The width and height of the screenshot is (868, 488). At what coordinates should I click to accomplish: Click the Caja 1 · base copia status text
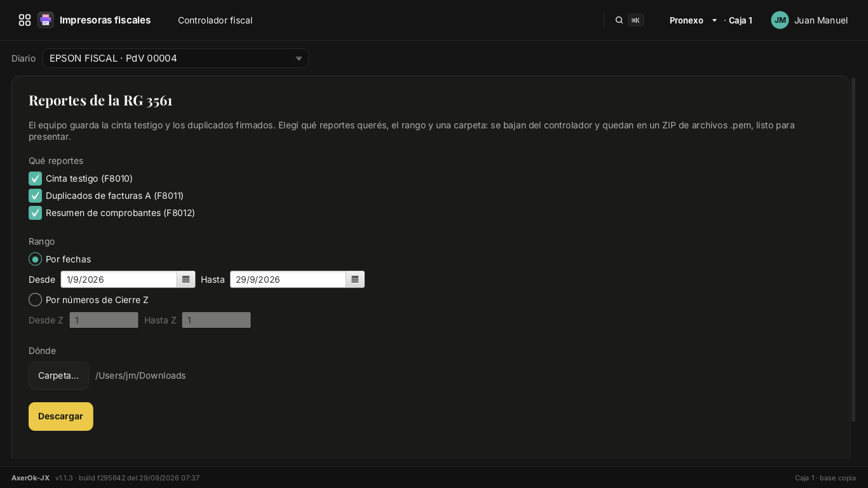click(825, 478)
